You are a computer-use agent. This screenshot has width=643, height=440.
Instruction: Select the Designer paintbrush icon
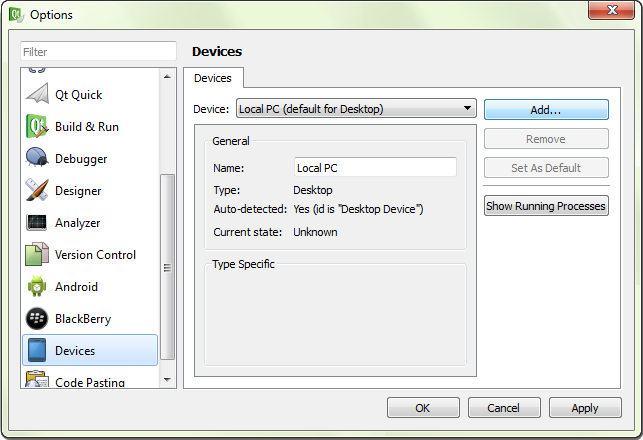pyautogui.click(x=38, y=191)
